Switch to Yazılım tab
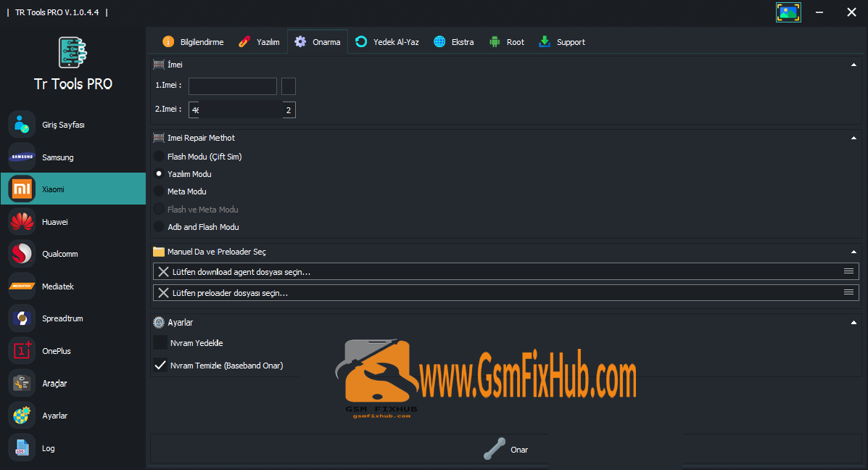 [259, 42]
